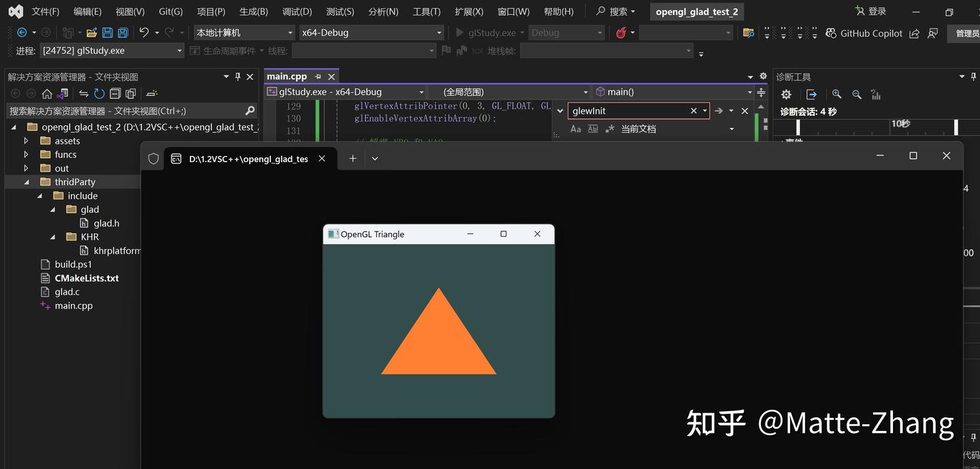Expand the assets folder

[x=26, y=141]
